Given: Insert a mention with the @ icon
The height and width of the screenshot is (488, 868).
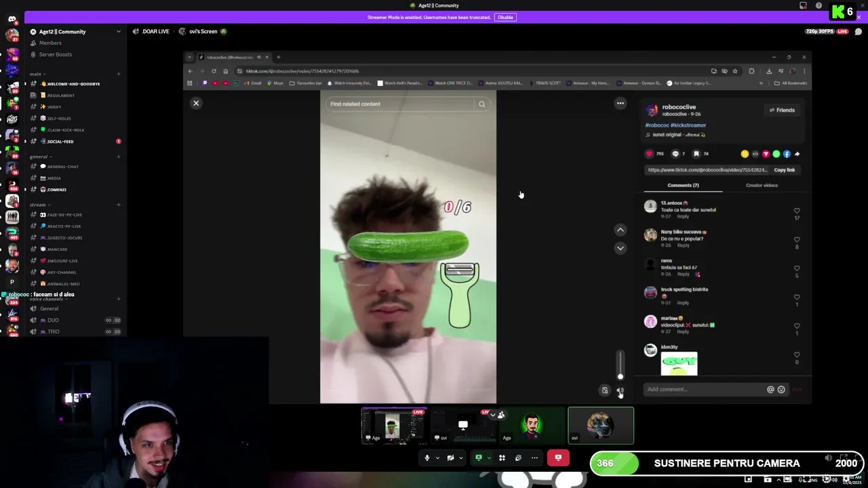Looking at the screenshot, I should (x=770, y=389).
